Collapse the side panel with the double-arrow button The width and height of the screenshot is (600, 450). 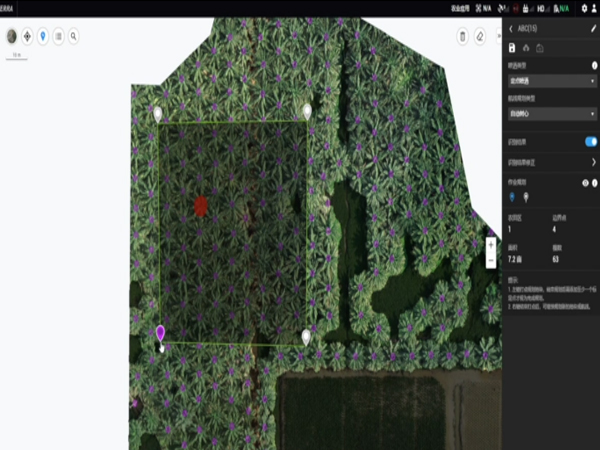point(499,36)
